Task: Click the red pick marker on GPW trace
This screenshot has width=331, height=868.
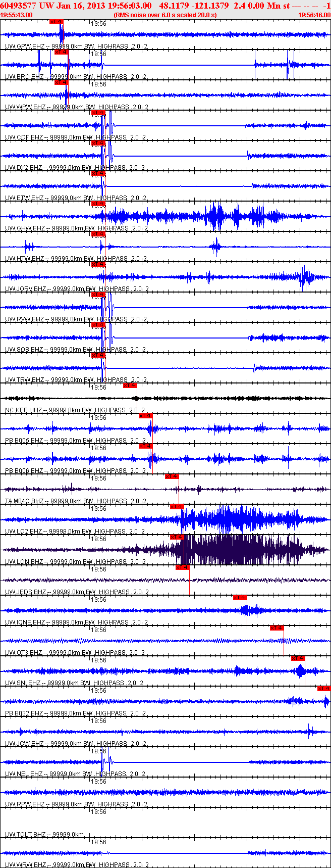Action: click(x=57, y=22)
